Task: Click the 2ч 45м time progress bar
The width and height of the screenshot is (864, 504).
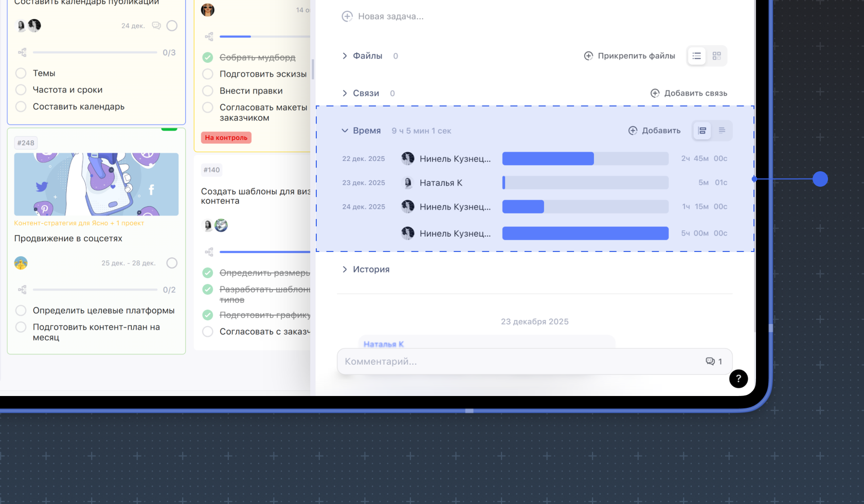Action: pos(585,159)
